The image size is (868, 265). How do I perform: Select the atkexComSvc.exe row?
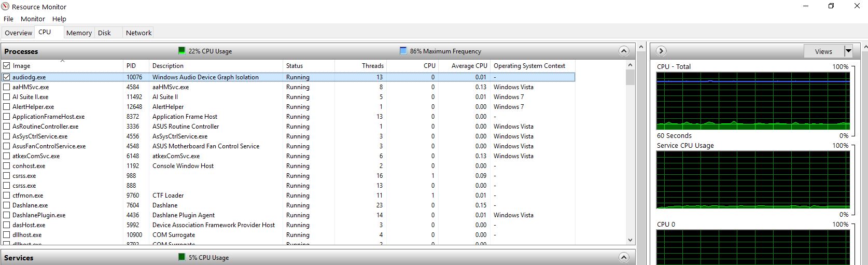[x=288, y=156]
